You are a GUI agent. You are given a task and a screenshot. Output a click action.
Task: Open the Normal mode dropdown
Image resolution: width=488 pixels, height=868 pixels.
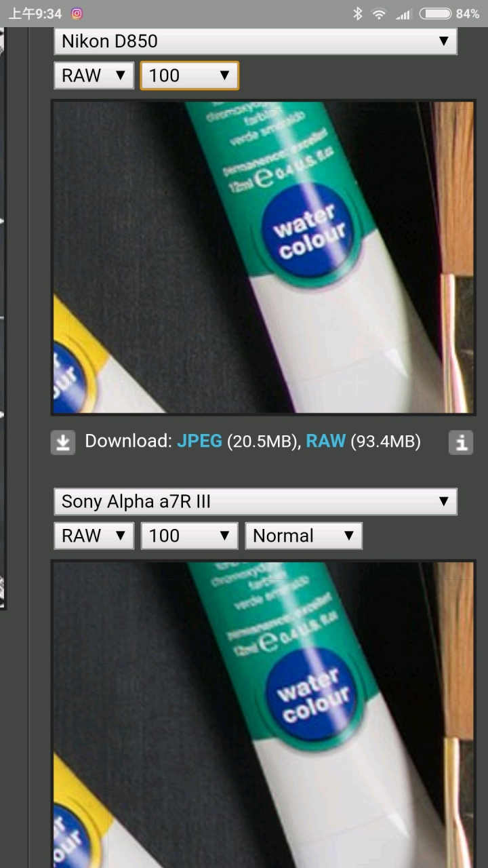303,536
